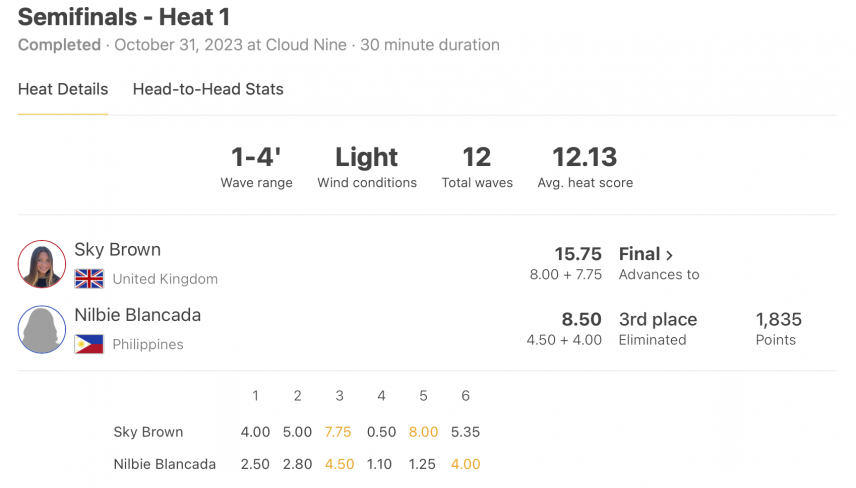Screen dimensions: 856x488
Task: Click the 1,835 Points value
Action: point(778,319)
